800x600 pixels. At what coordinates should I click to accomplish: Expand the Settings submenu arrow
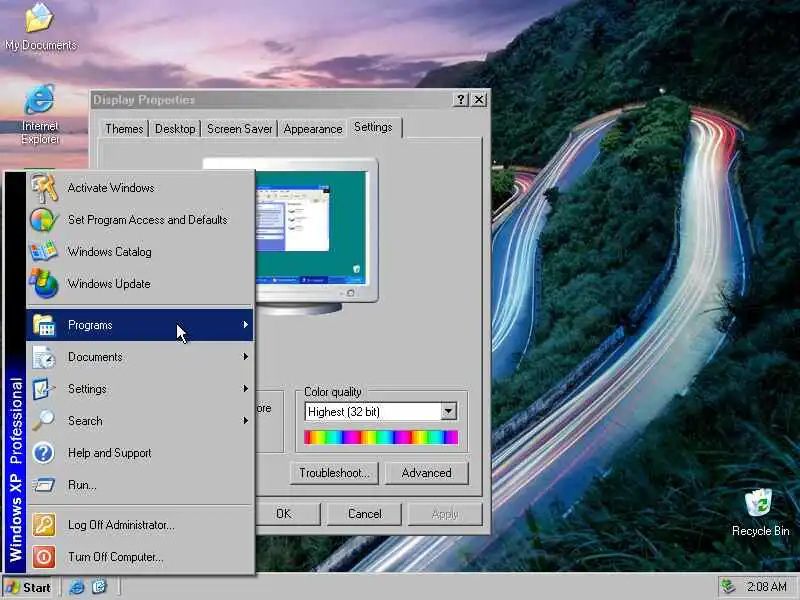[x=246, y=389]
